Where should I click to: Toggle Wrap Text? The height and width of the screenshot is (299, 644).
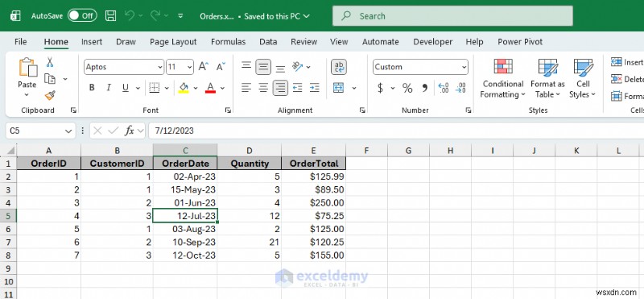tap(339, 67)
